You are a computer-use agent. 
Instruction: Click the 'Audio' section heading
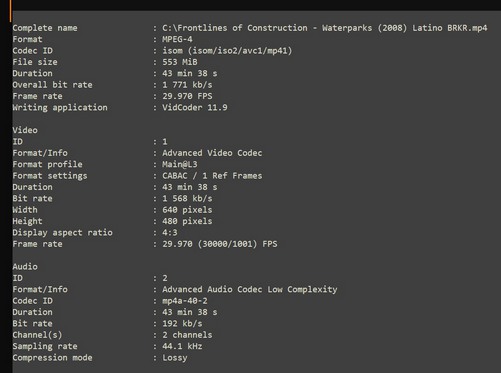point(25,267)
